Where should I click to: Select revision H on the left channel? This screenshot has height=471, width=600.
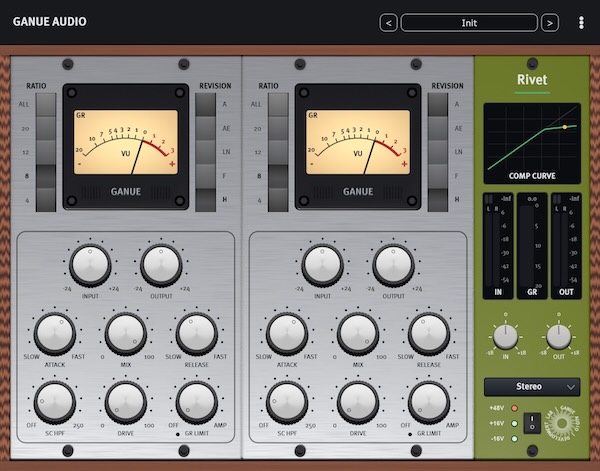pyautogui.click(x=205, y=200)
